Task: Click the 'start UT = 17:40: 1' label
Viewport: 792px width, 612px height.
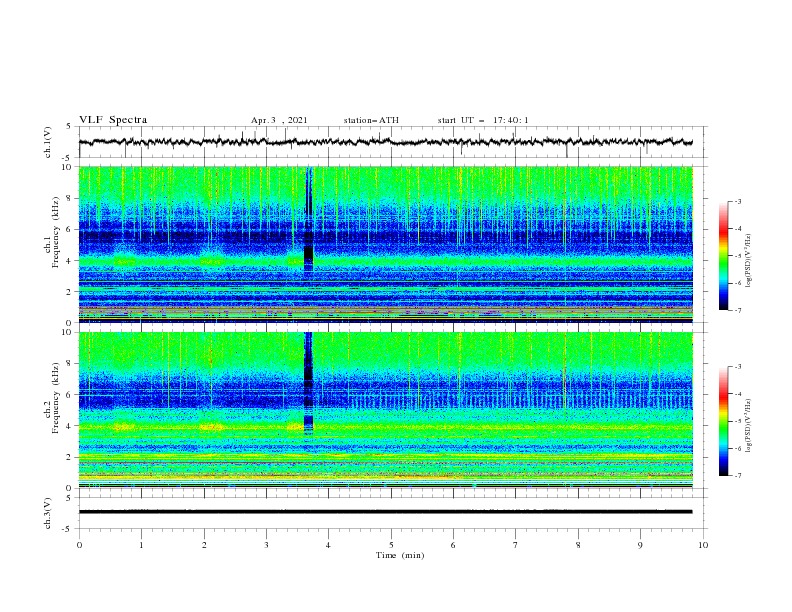Action: click(483, 120)
